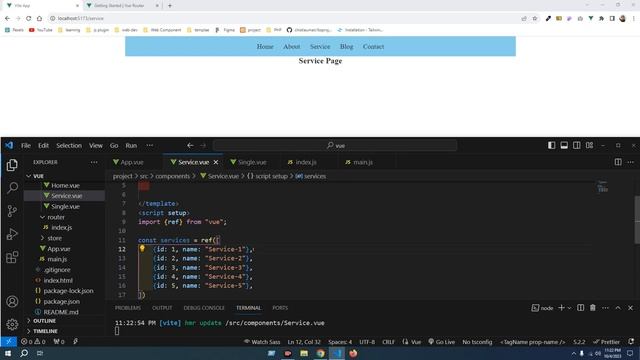Show the PROBLEMS panel tab
The image size is (640, 360).
click(128, 308)
